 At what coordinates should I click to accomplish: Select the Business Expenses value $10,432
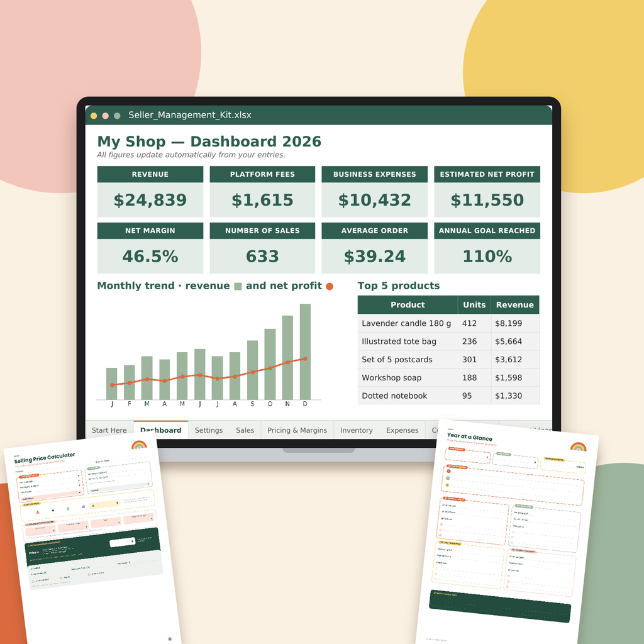375,200
